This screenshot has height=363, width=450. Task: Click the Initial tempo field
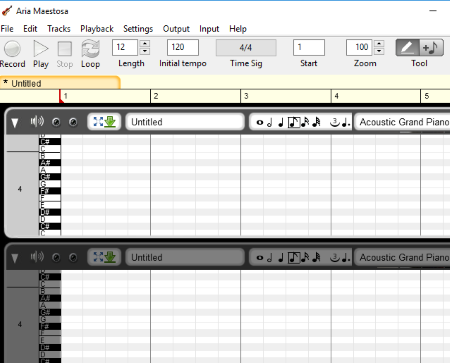click(183, 47)
